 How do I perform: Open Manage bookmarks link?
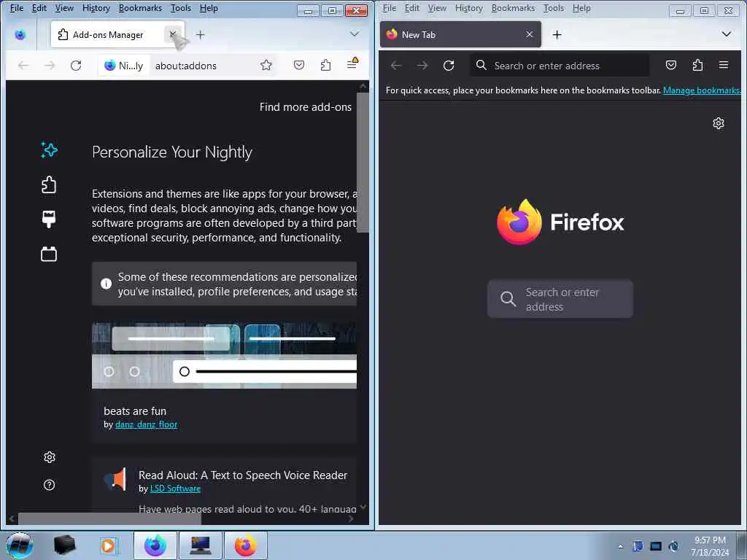(x=702, y=90)
